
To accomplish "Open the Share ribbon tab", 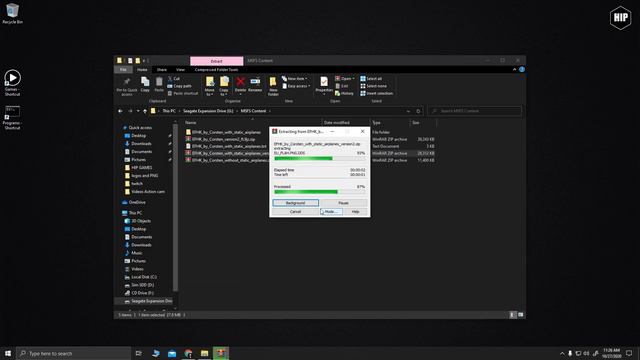I will click(162, 69).
